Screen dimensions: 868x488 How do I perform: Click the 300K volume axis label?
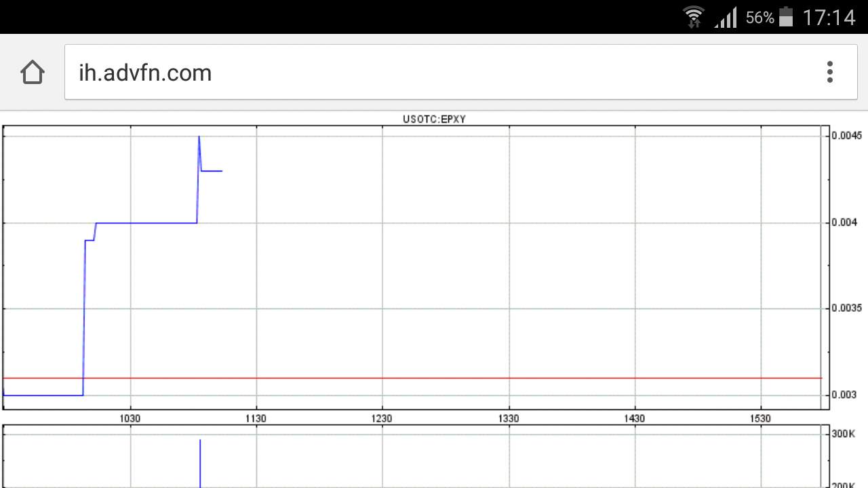pos(843,434)
